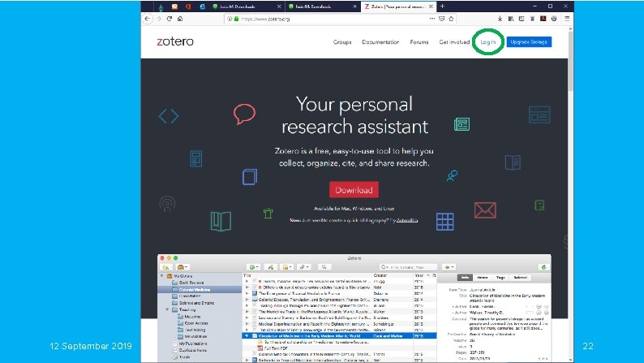Expand Medical Experimentation row in item list
Viewport: 644px width, 363px height.
247,324
